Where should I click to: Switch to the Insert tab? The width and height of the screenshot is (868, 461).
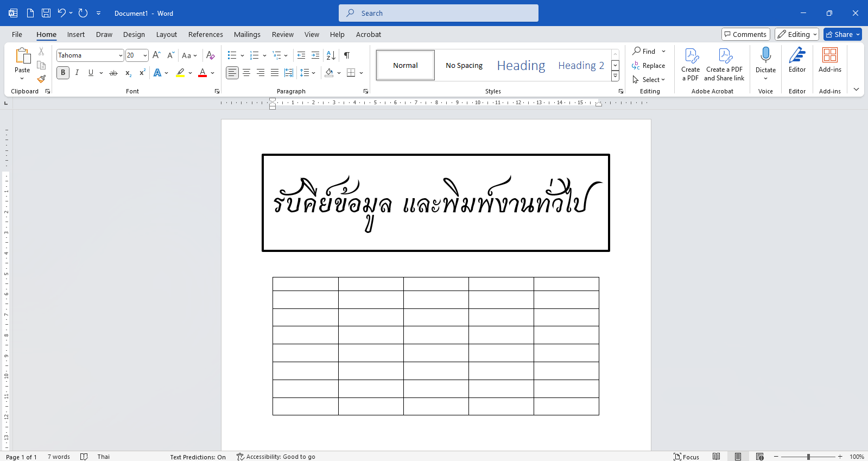(x=76, y=34)
